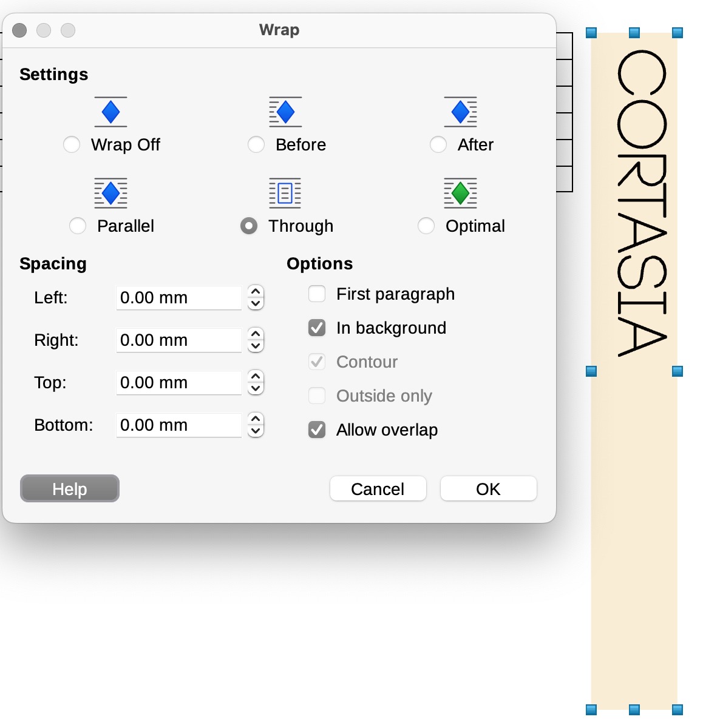This screenshot has width=703, height=728.
Task: Click the Bottom spacing input field
Action: pyautogui.click(x=179, y=425)
